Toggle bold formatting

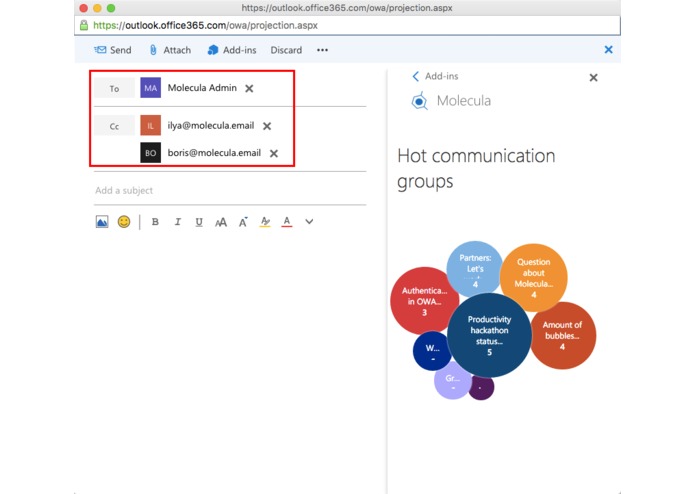(155, 222)
